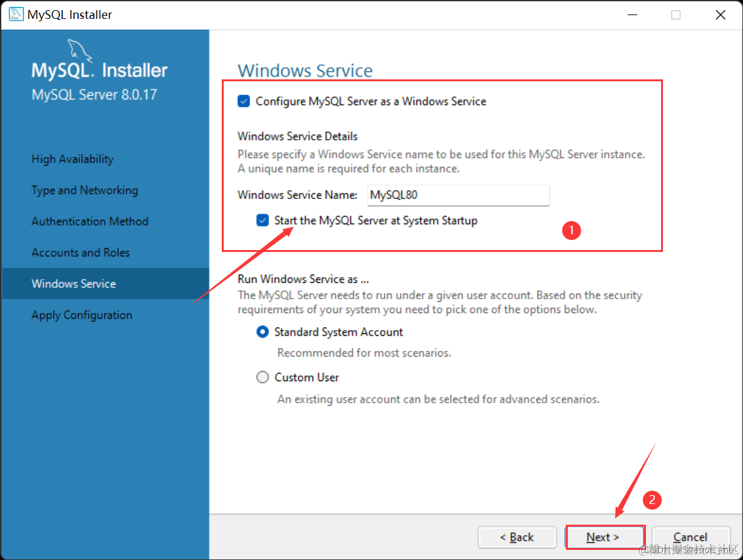This screenshot has height=560, width=743.
Task: Go to Type and Networking step
Action: click(x=85, y=190)
